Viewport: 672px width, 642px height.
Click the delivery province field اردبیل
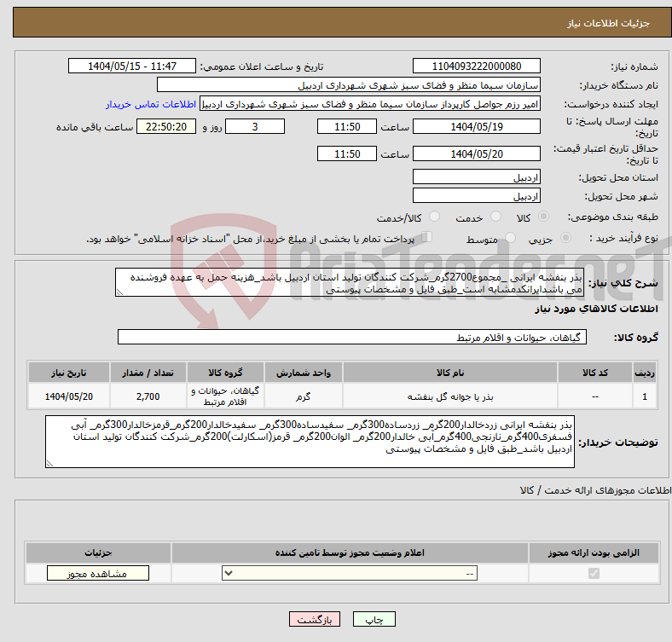pyautogui.click(x=477, y=176)
